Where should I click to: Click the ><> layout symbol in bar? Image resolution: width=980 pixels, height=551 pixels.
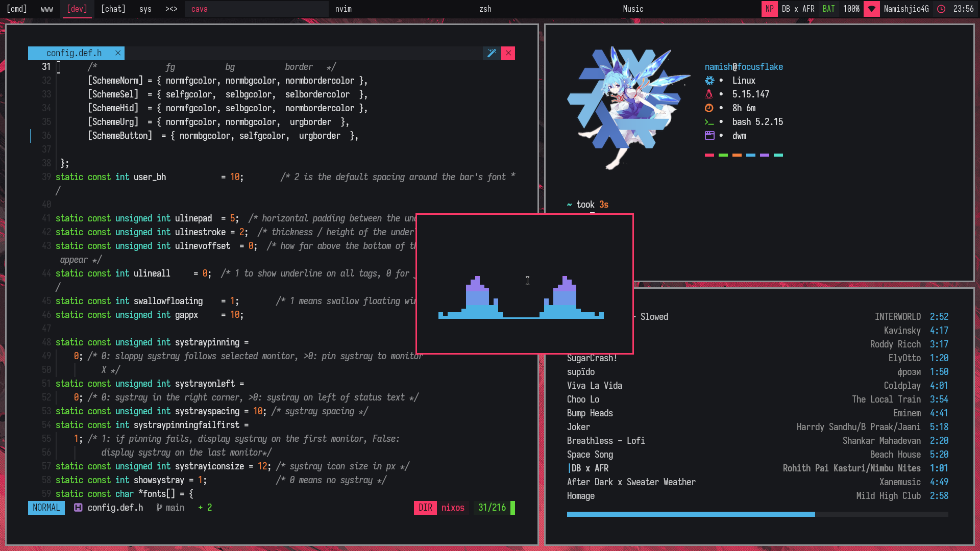click(171, 9)
